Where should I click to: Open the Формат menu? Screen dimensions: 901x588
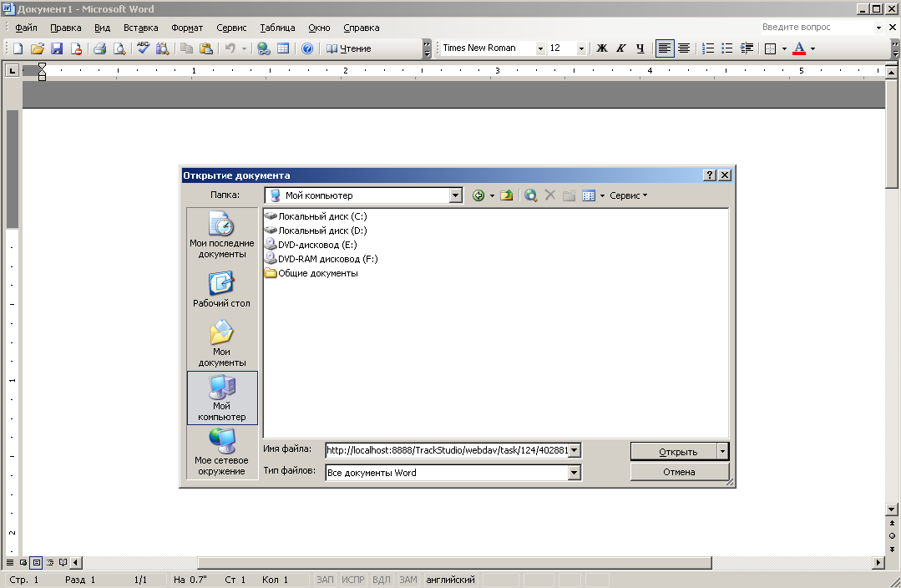point(187,28)
